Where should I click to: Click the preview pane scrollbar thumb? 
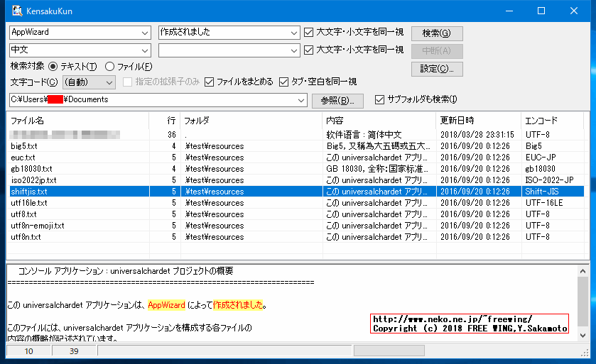pos(583,302)
